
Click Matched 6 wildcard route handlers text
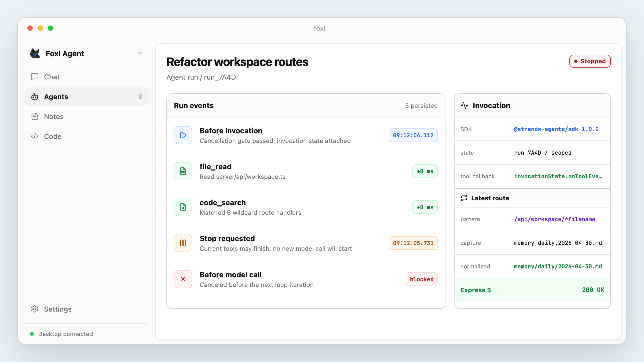[x=250, y=213]
